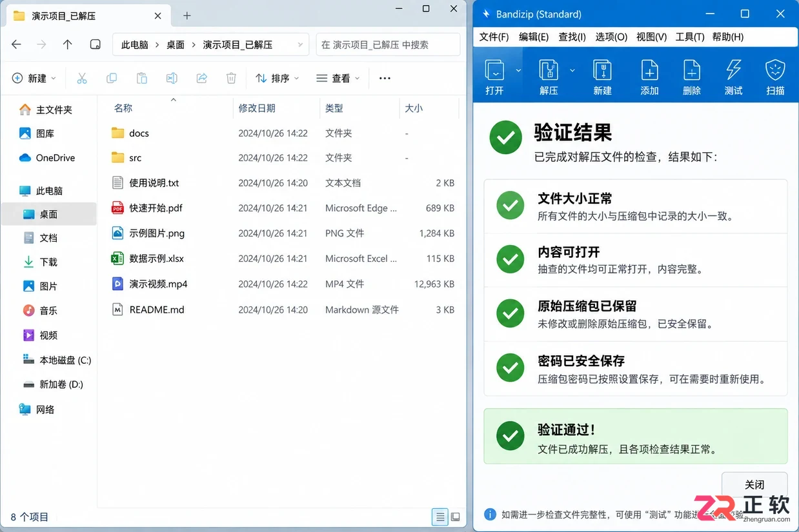Click the search box 在 演示项目_已解压 中搜索
The image size is (799, 532).
[388, 44]
